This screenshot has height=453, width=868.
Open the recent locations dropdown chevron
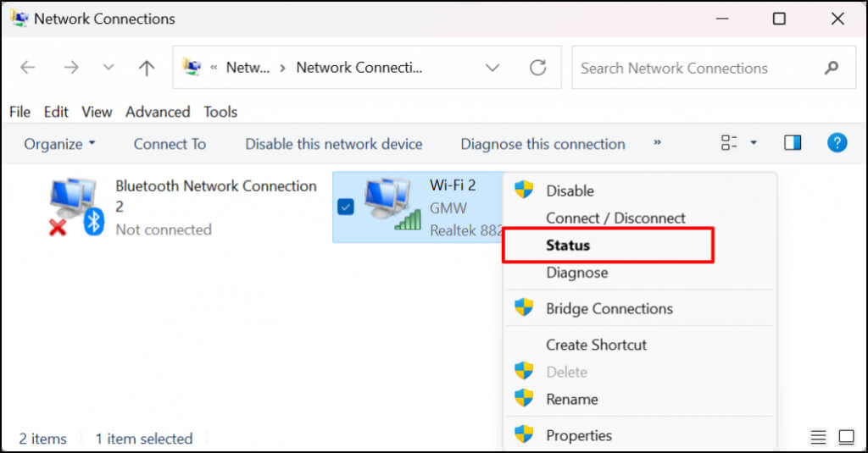108,69
